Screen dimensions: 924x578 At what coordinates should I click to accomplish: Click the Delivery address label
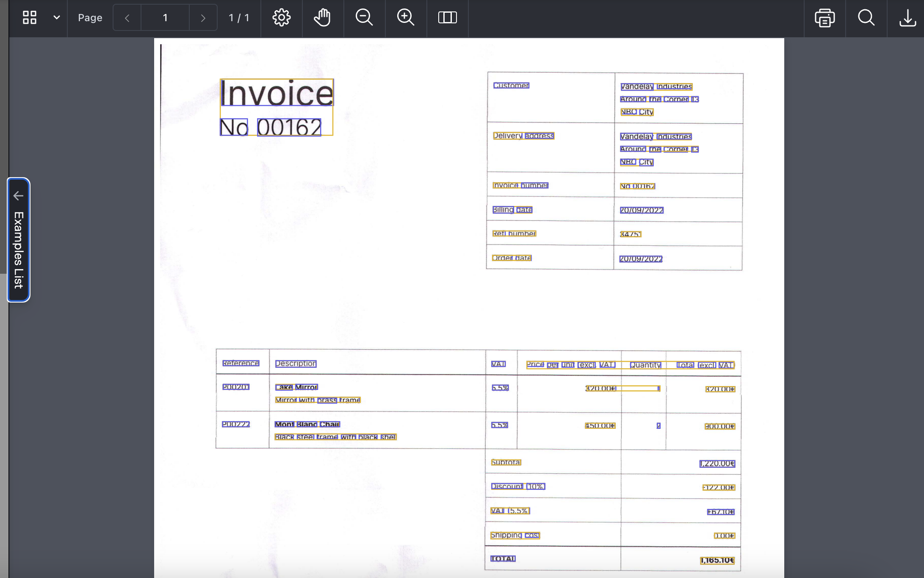[523, 136]
